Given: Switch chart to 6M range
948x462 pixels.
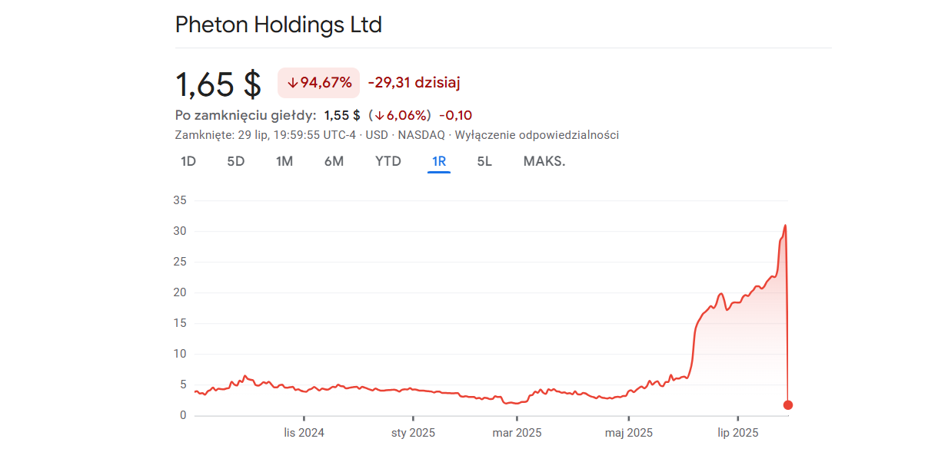Looking at the screenshot, I should pos(334,161).
